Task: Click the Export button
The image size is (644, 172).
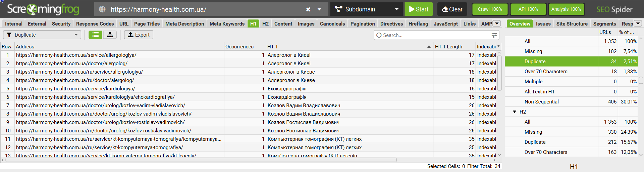Action: 139,35
